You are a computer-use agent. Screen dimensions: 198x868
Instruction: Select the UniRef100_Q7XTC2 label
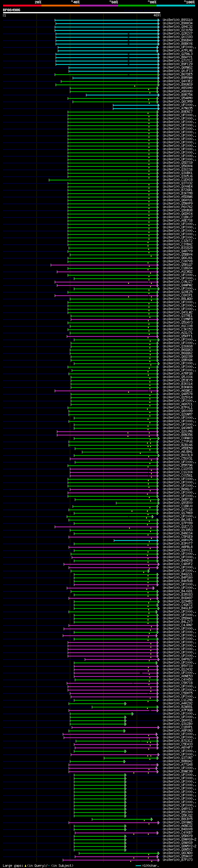tap(177, 61)
